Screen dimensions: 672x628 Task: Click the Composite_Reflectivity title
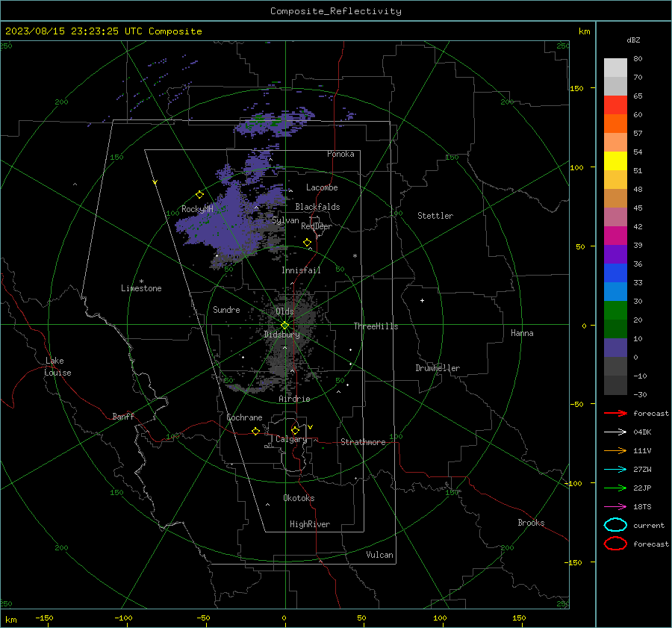(335, 11)
